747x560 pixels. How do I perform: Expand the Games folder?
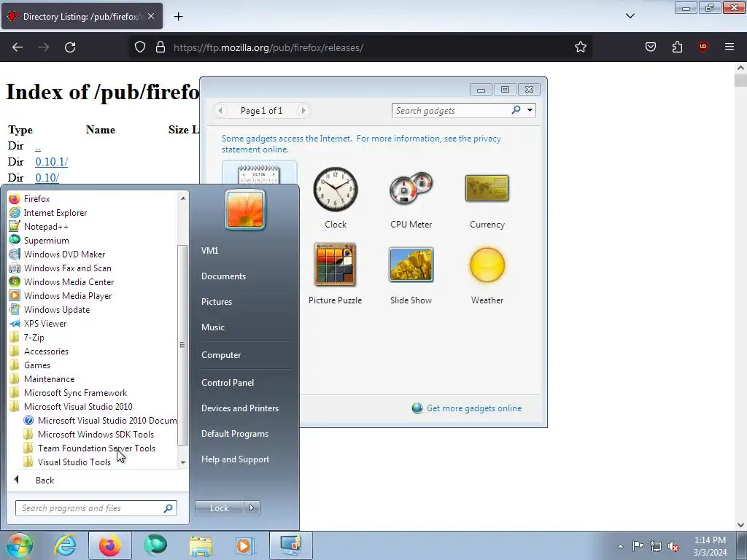(37, 365)
